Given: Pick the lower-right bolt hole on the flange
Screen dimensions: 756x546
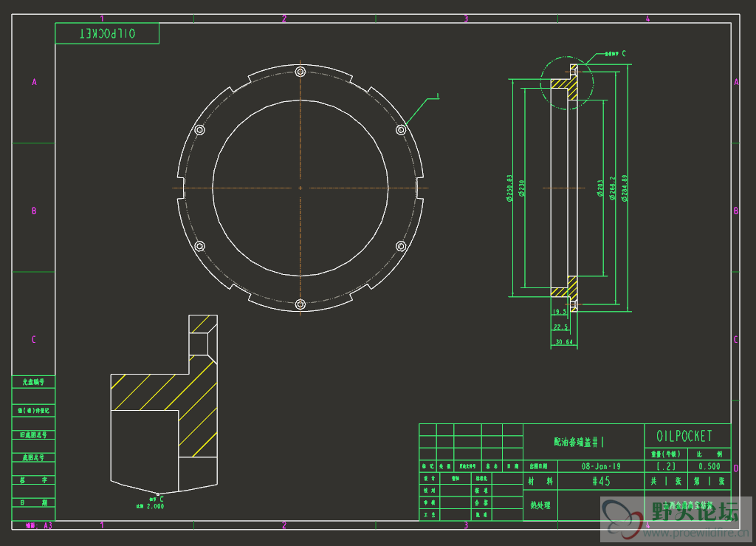Looking at the screenshot, I should point(401,247).
